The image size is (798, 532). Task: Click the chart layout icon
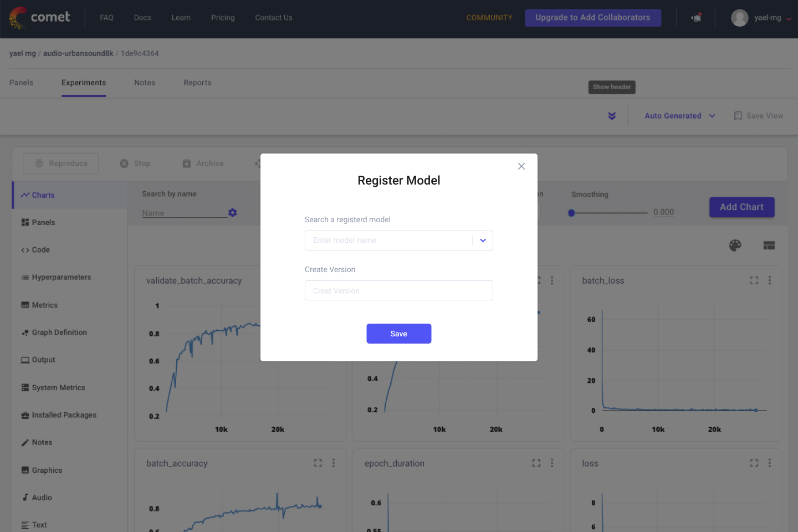[769, 245]
